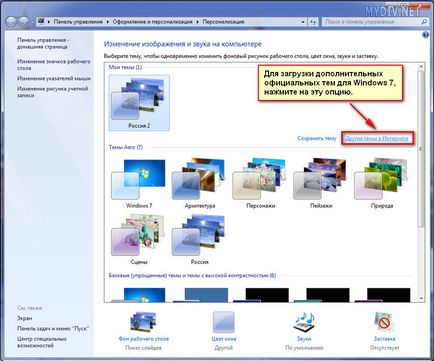Apply the Природа theme
Image resolution: width=434 pixels, height=361 pixels.
(382, 184)
